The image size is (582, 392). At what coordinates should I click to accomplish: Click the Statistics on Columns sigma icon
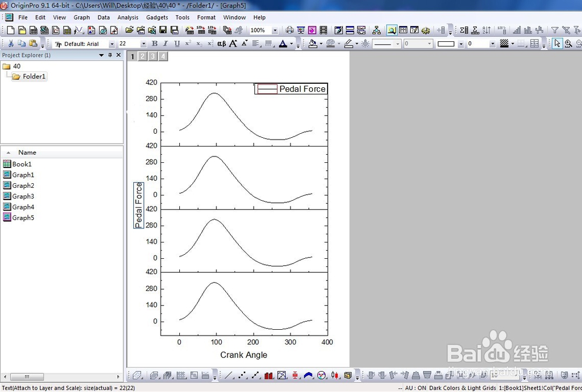coord(464,30)
